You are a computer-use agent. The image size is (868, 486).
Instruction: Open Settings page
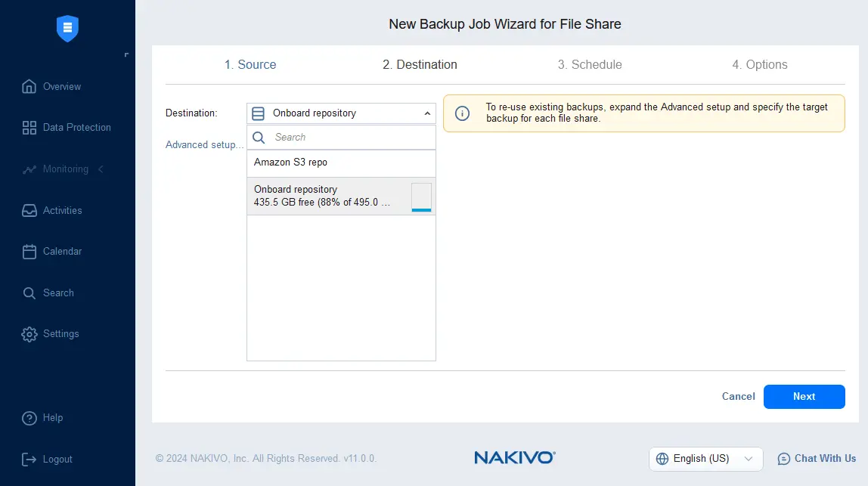(x=61, y=334)
